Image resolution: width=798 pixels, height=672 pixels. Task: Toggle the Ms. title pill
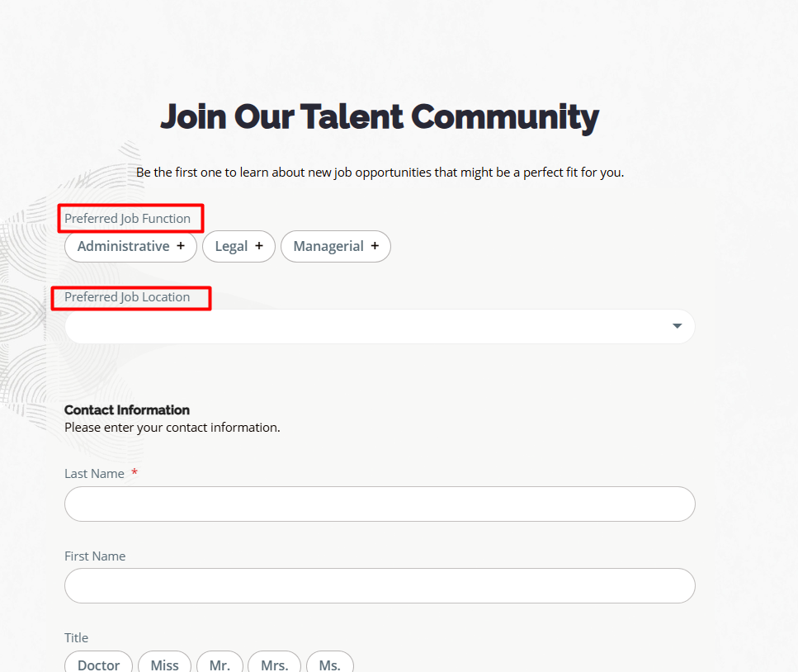[329, 665]
